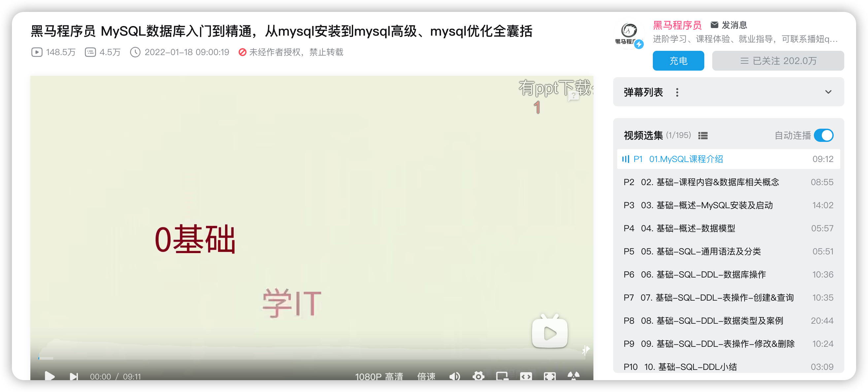Screen dimensions: 868x392
Task: Mute the video using the volume icon
Action: click(x=454, y=376)
